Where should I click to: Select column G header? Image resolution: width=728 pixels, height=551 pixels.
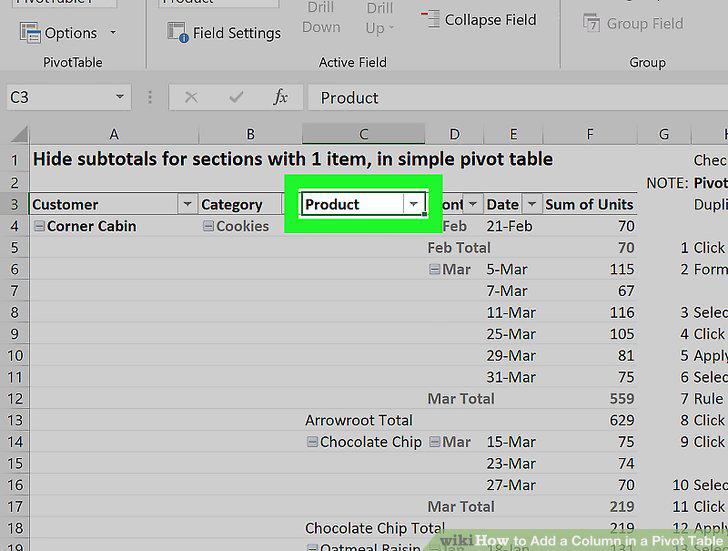[x=664, y=134]
